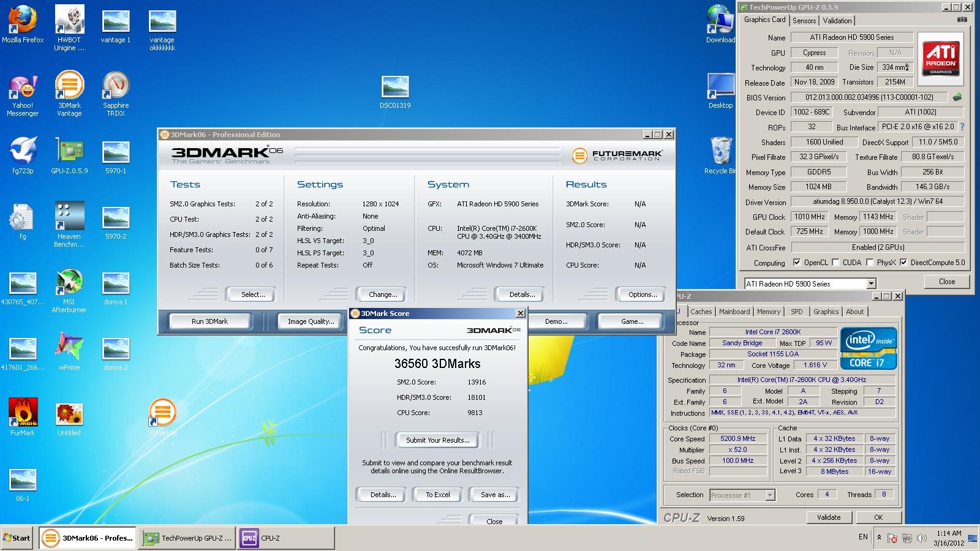Open the vantage 1 image file
This screenshot has width=980, height=551.
[116, 25]
